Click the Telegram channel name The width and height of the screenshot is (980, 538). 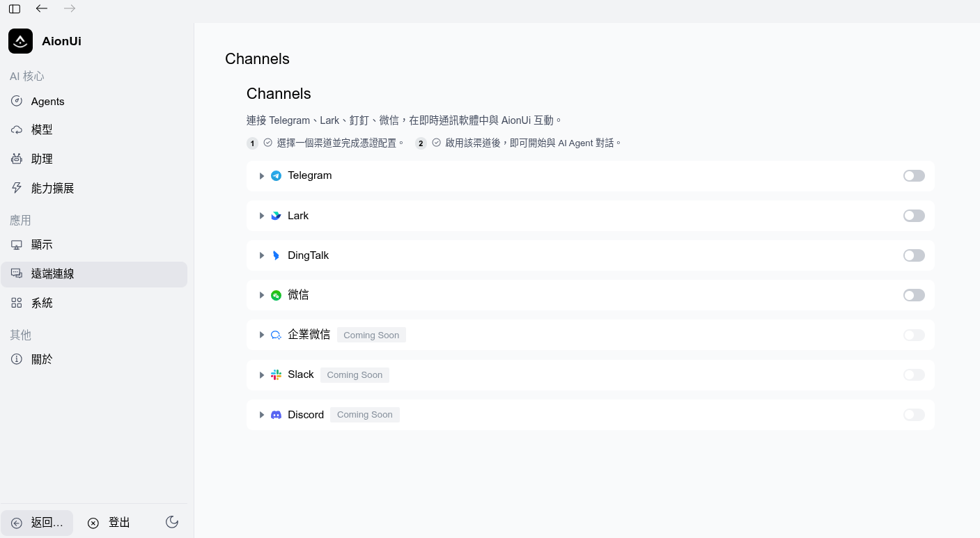310,175
